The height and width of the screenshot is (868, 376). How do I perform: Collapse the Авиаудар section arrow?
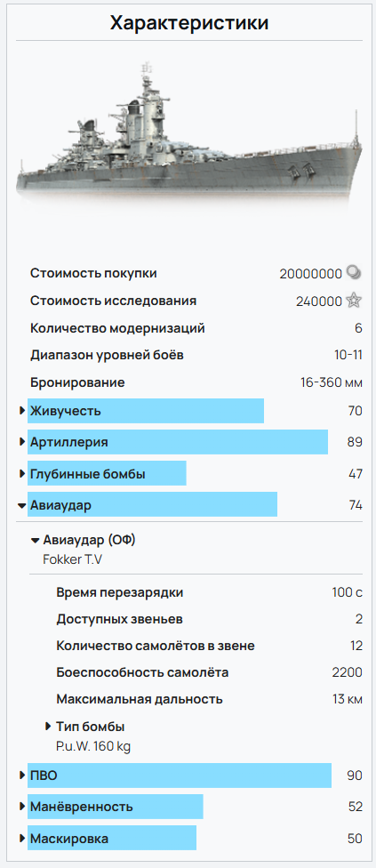[x=22, y=505]
